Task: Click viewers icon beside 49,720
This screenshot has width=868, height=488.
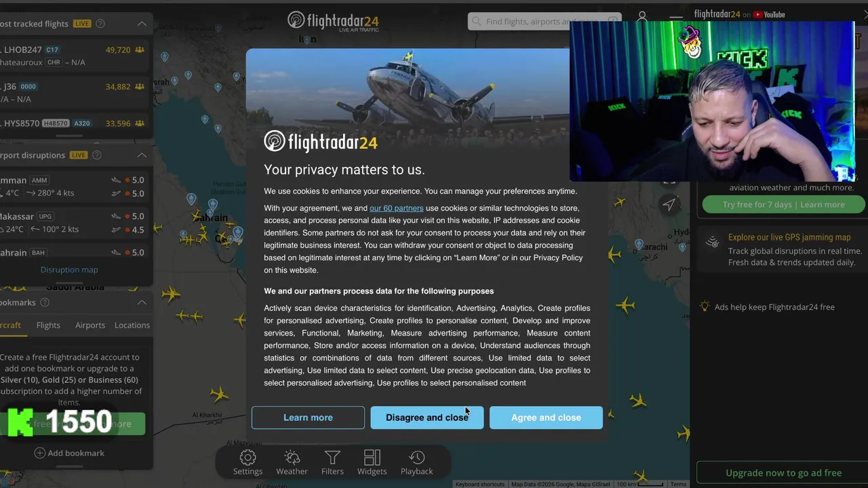Action: (x=140, y=50)
